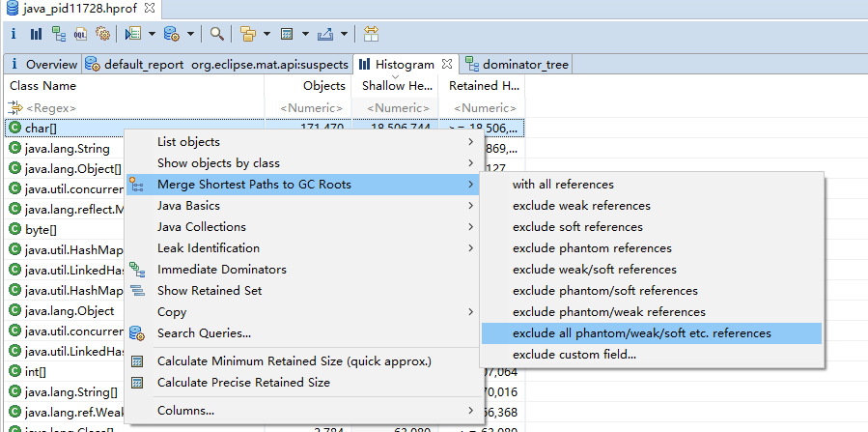The image size is (868, 432).
Task: Sort by the Retained Heap column header
Action: pos(482,86)
